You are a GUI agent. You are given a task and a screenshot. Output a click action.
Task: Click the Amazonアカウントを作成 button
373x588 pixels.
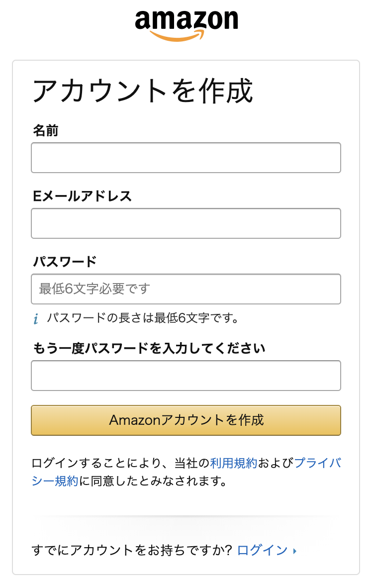coord(186,420)
